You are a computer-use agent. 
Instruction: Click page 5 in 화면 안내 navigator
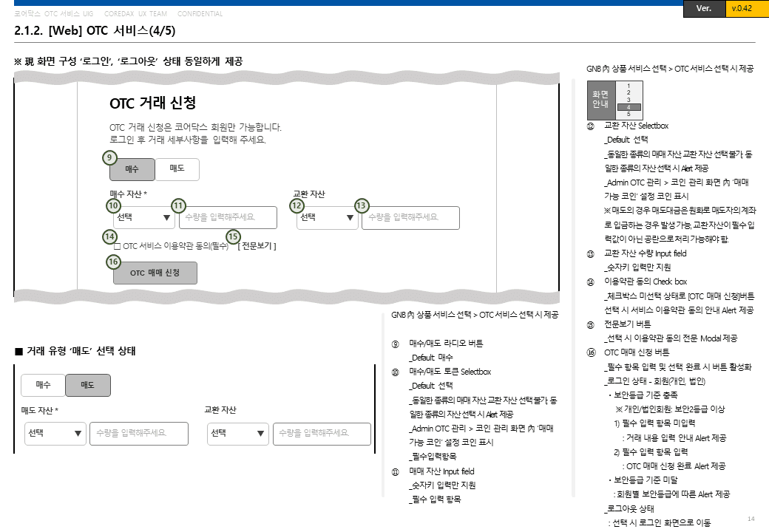click(x=629, y=114)
